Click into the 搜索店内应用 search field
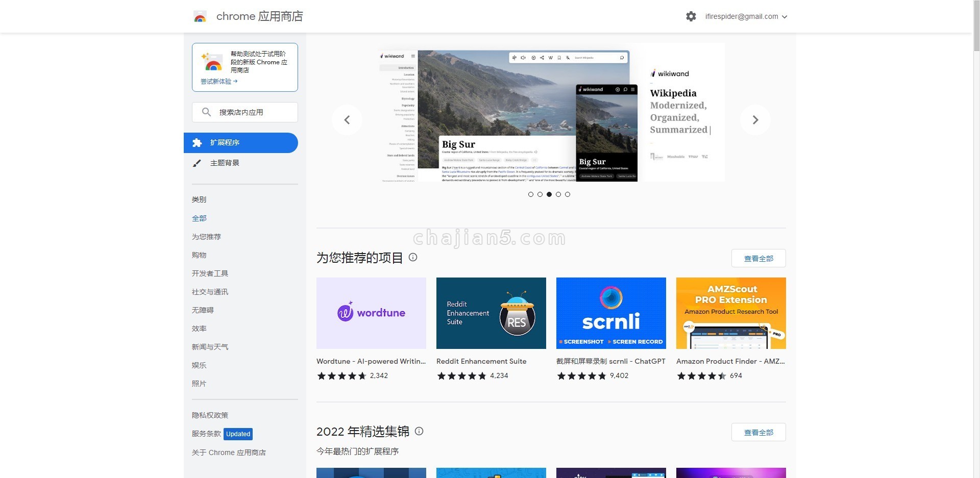980x478 pixels. pos(250,112)
